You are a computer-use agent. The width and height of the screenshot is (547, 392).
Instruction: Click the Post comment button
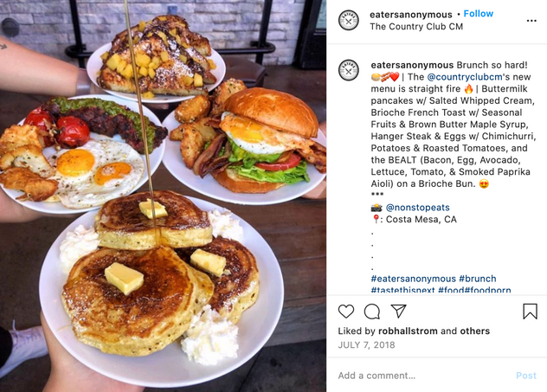(526, 376)
